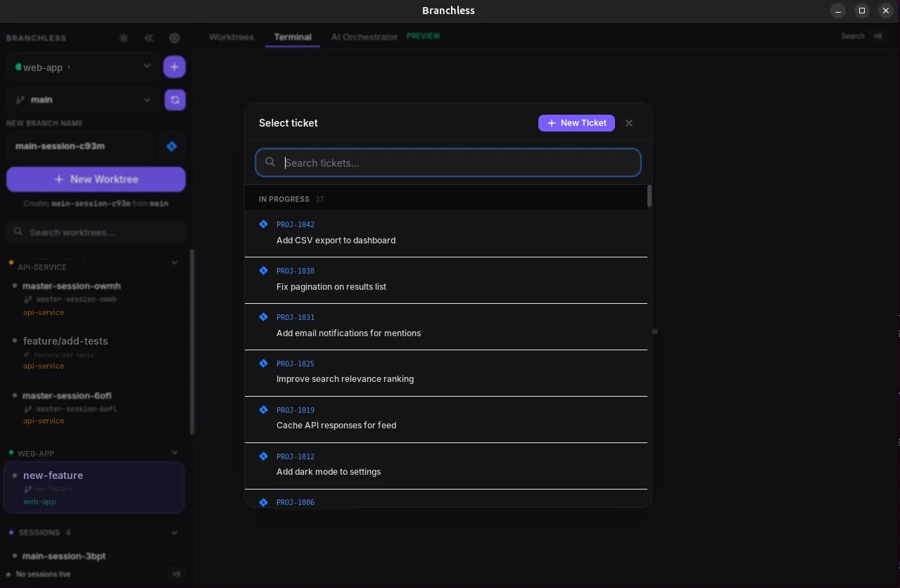Click the purple plus button beside web-app
The width and height of the screenshot is (900, 588).
(175, 67)
